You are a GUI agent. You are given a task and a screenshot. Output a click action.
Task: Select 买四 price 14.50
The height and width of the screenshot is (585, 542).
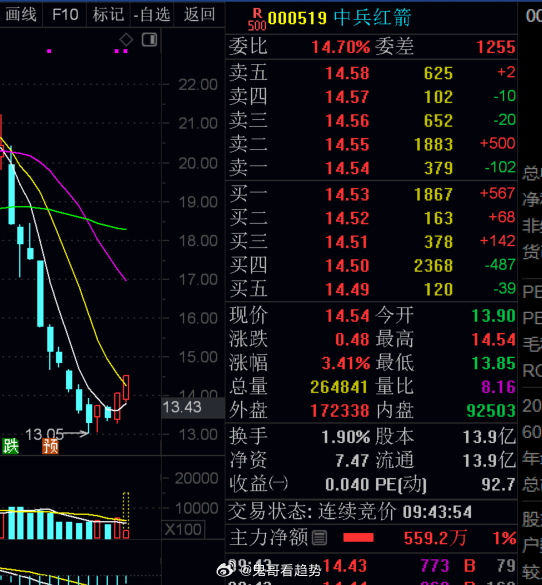[347, 266]
